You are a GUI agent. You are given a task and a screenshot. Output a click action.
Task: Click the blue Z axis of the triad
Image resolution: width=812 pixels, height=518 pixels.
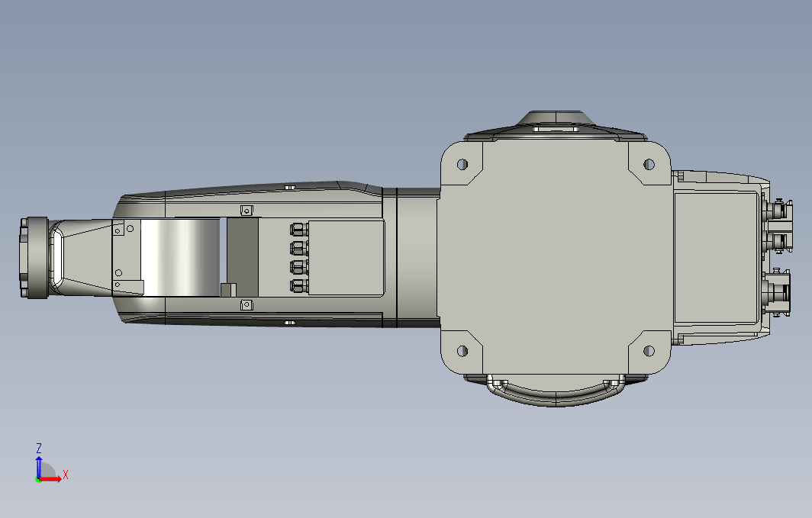tap(38, 467)
